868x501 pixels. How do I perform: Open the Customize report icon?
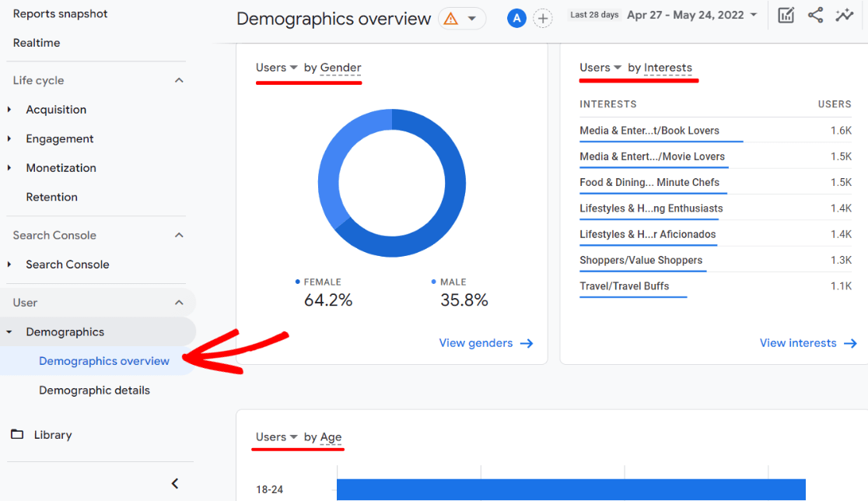point(786,14)
